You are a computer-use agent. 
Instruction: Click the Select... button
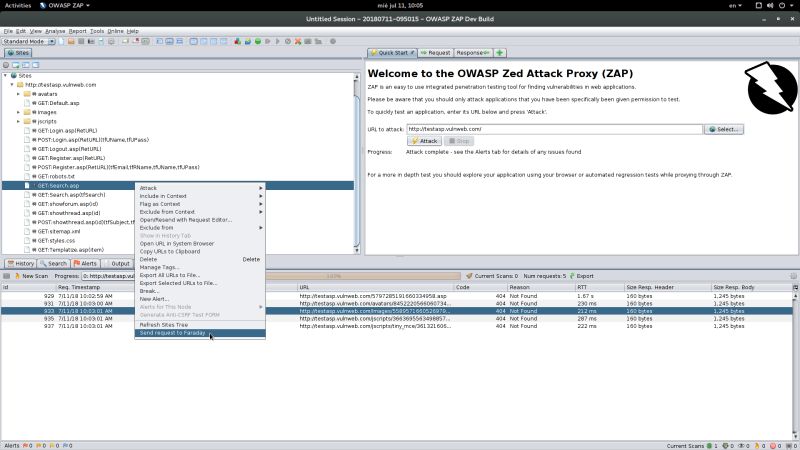coord(723,129)
